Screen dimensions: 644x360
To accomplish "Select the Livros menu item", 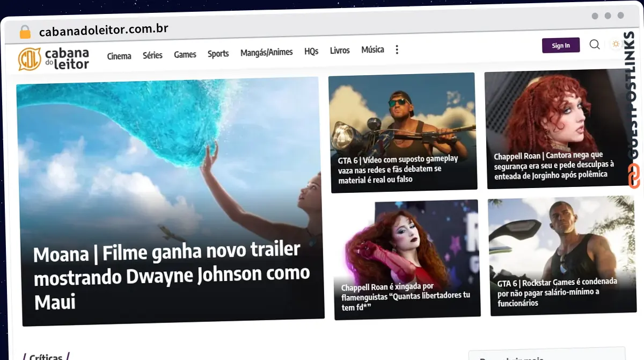I will pyautogui.click(x=340, y=51).
